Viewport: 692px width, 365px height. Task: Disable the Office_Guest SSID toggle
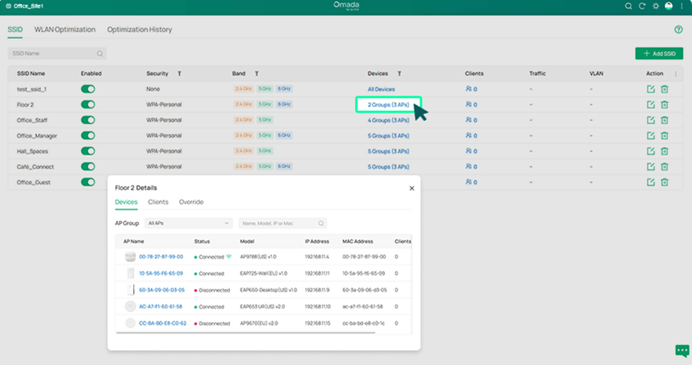point(88,182)
